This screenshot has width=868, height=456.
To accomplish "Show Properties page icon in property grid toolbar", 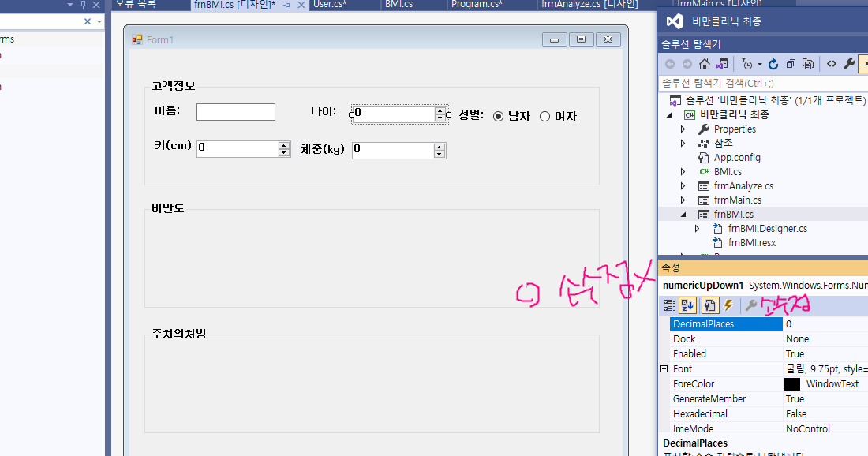I will pyautogui.click(x=709, y=305).
